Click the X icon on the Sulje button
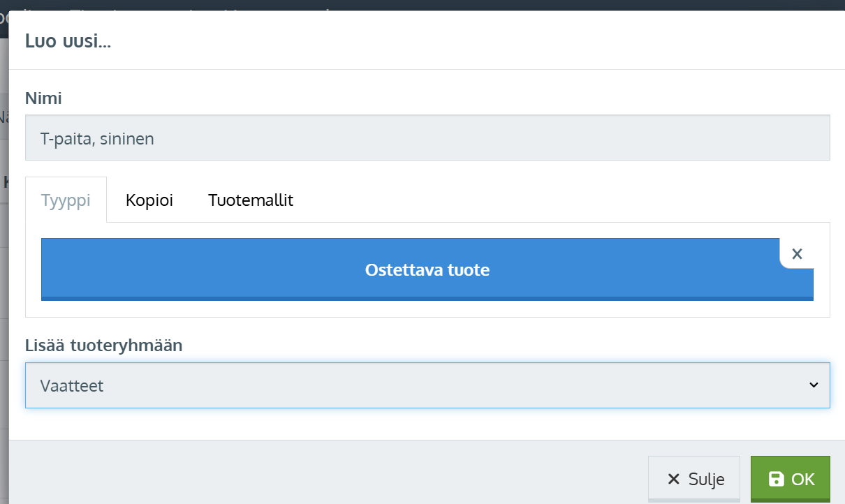 [673, 479]
